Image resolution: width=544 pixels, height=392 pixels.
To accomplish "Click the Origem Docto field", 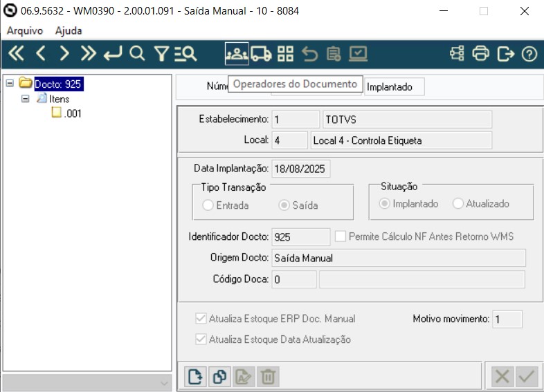I will click(398, 258).
